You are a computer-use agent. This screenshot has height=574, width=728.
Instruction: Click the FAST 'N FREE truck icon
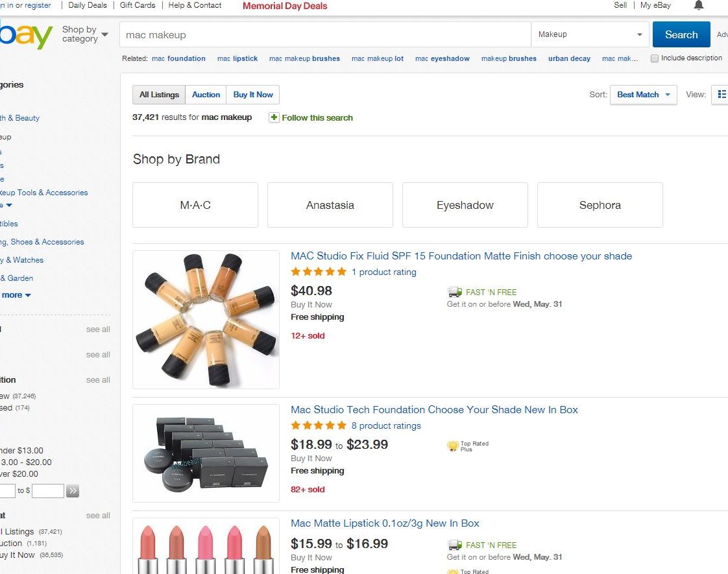pyautogui.click(x=454, y=293)
